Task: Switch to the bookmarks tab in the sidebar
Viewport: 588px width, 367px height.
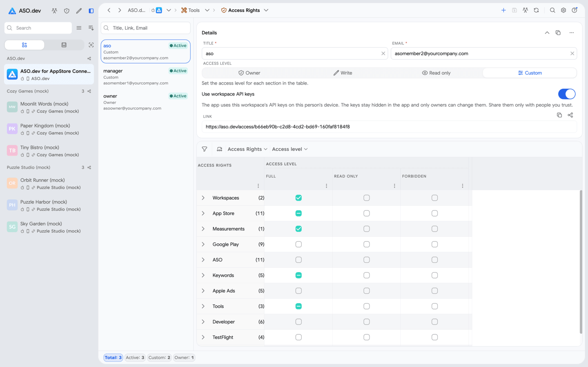Action: 64,45
